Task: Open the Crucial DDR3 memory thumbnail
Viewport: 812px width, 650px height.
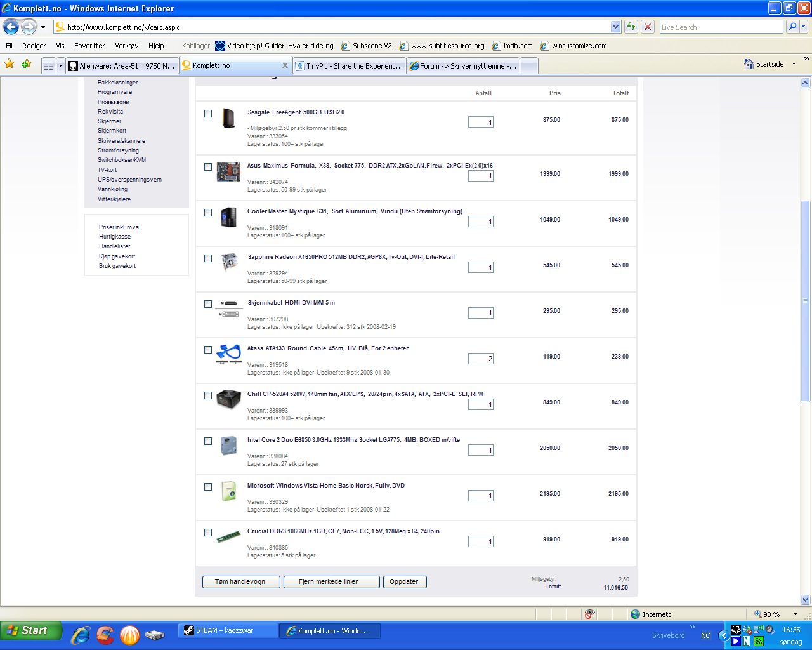Action: pyautogui.click(x=228, y=537)
